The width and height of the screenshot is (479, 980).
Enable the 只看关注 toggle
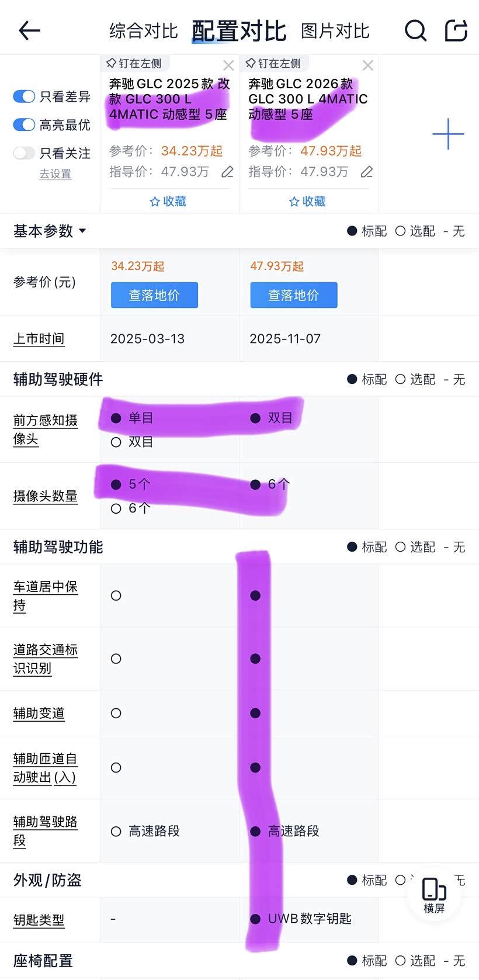(x=24, y=153)
